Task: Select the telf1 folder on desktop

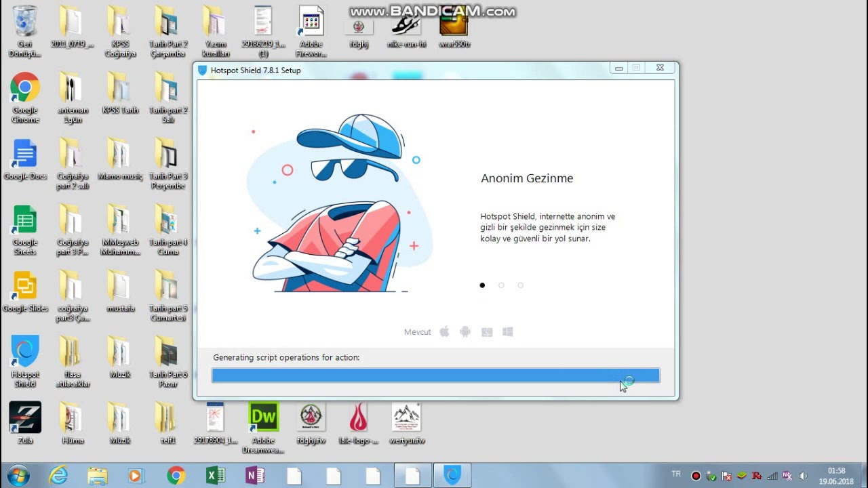Action: pos(167,423)
